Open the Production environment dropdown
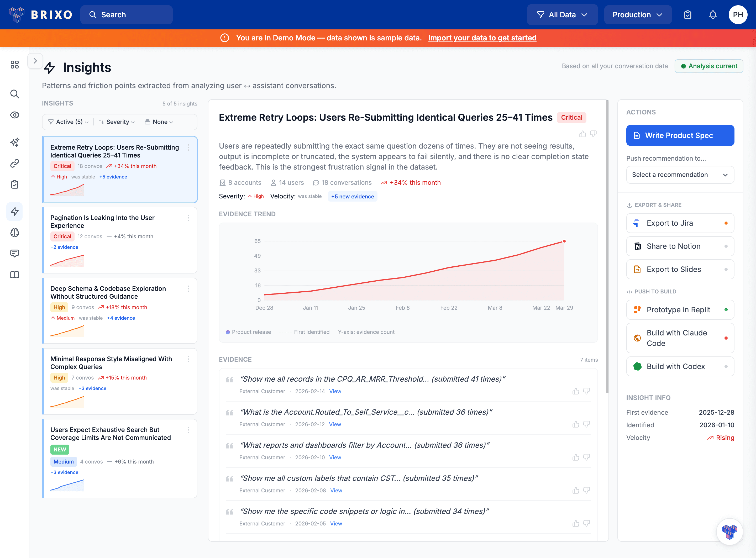 click(x=638, y=14)
